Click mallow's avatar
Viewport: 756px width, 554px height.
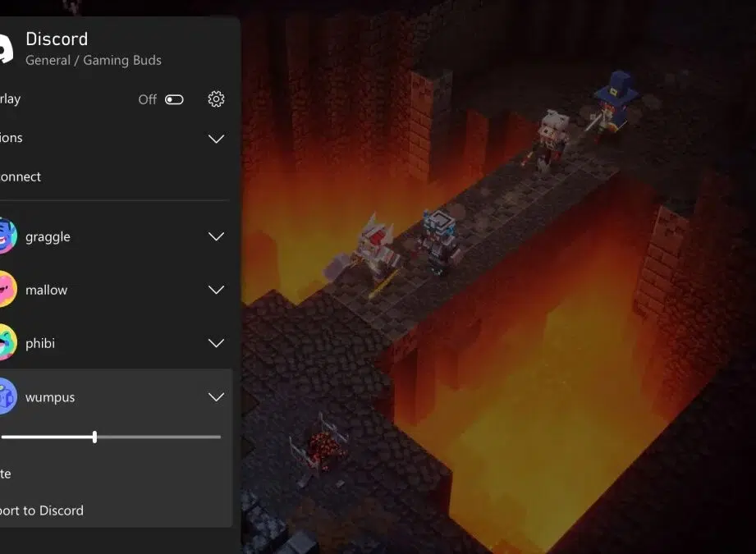(7, 289)
